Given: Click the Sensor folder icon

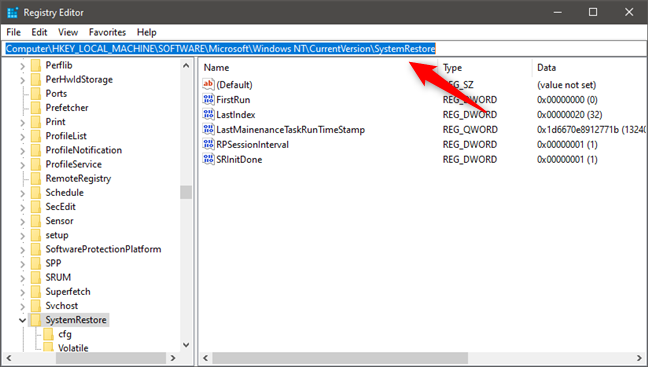Looking at the screenshot, I should click(x=36, y=221).
